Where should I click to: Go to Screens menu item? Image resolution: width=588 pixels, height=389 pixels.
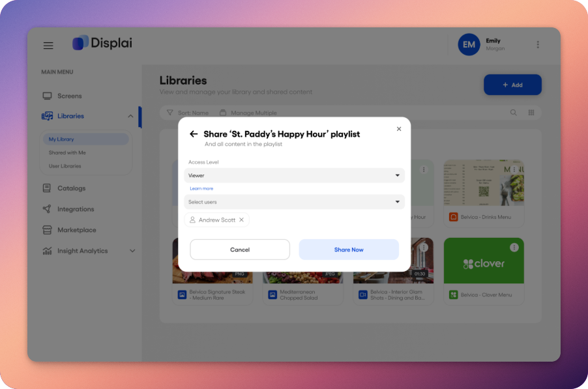click(x=70, y=96)
